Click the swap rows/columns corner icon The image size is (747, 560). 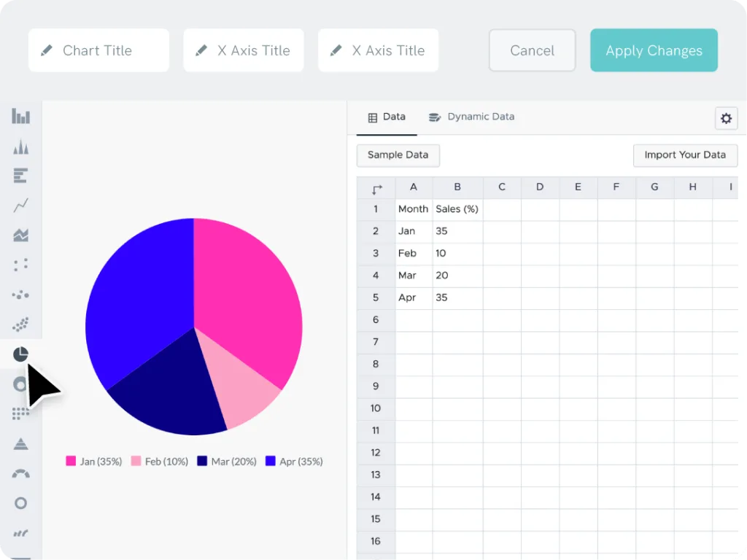[376, 189]
